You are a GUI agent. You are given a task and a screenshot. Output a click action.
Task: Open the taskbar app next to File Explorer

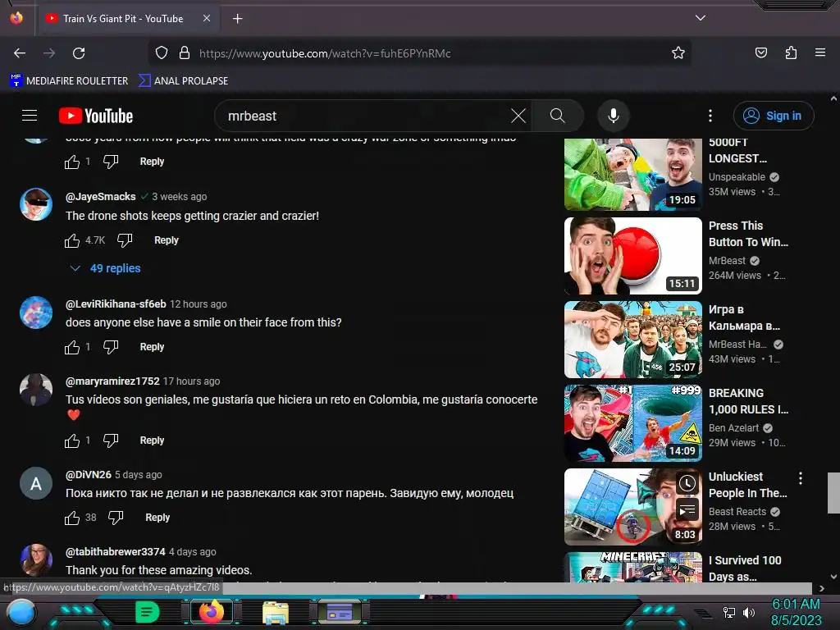point(340,612)
